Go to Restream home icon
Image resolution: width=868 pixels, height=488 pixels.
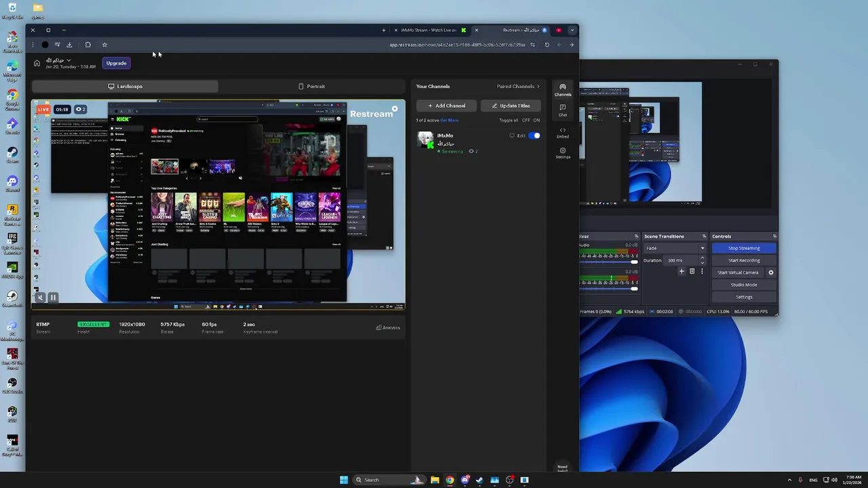(x=37, y=63)
